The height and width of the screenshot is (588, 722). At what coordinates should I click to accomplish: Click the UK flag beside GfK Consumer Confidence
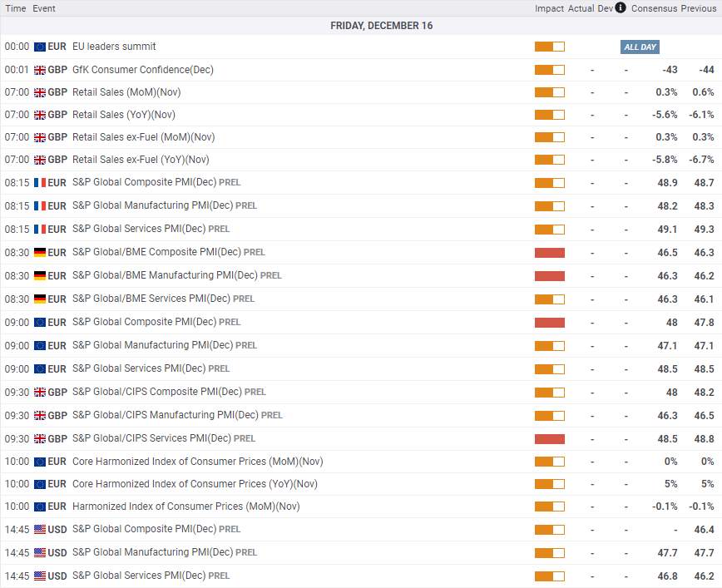[40, 70]
